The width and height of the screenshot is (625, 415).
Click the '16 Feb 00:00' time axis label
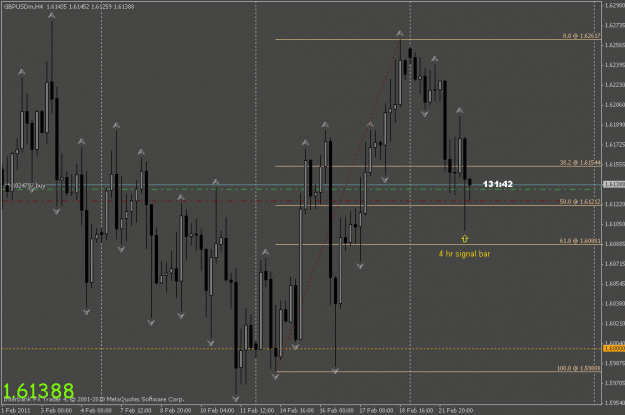(336, 410)
